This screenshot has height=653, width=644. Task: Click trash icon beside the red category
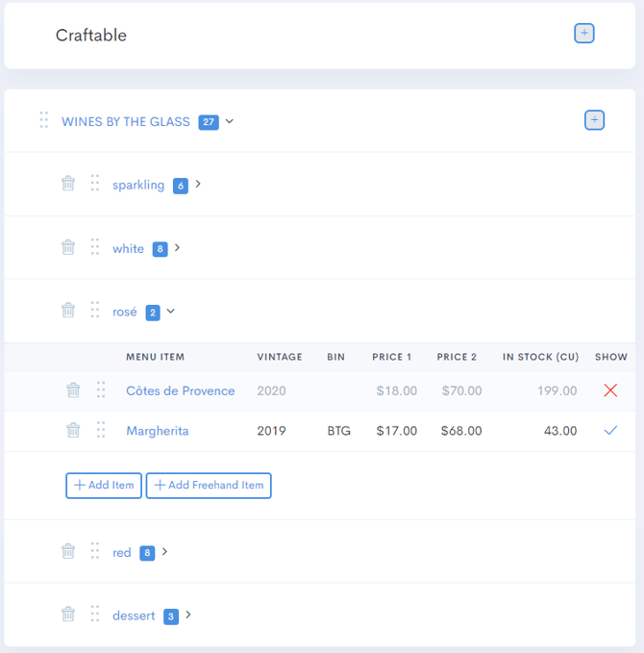click(68, 552)
